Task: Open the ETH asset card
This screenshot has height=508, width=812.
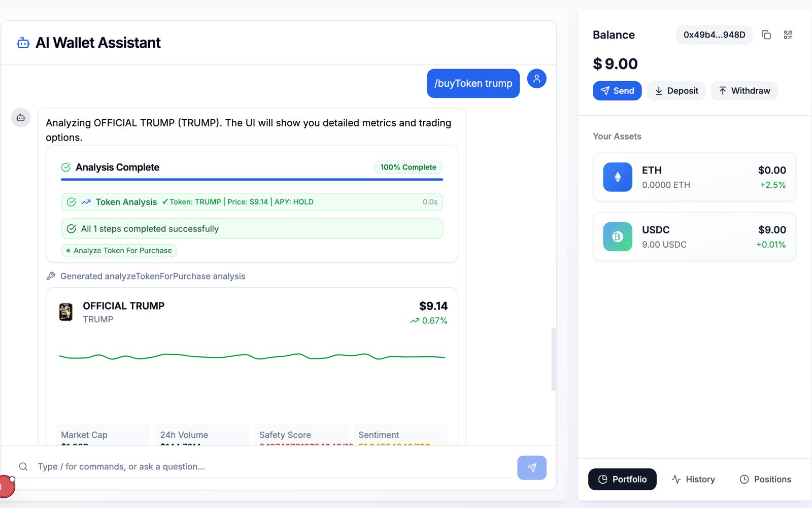Action: 694,177
